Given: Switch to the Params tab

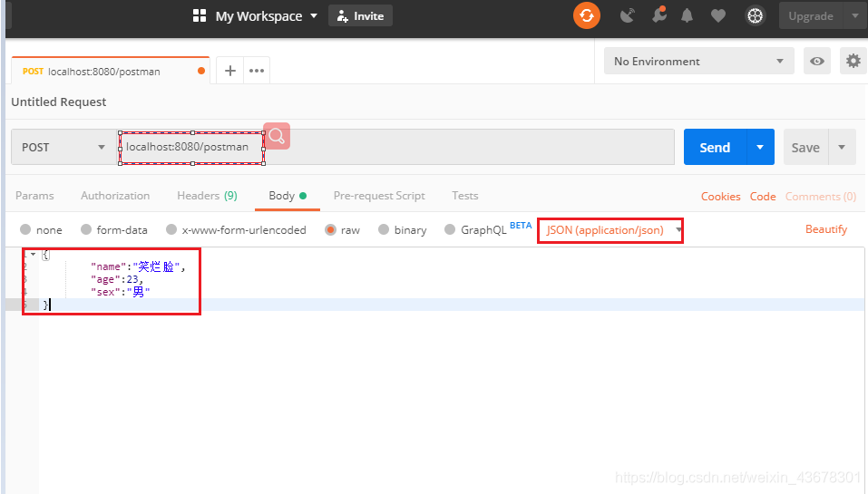Looking at the screenshot, I should tap(34, 195).
